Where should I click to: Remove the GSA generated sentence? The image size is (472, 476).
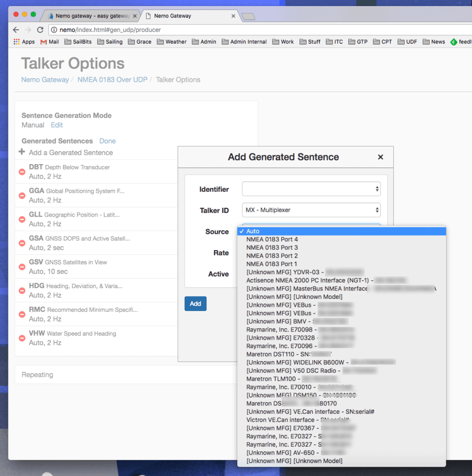22,243
